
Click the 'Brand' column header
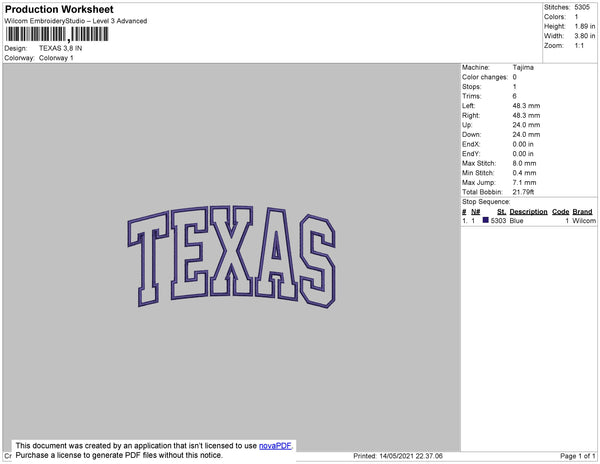(582, 212)
